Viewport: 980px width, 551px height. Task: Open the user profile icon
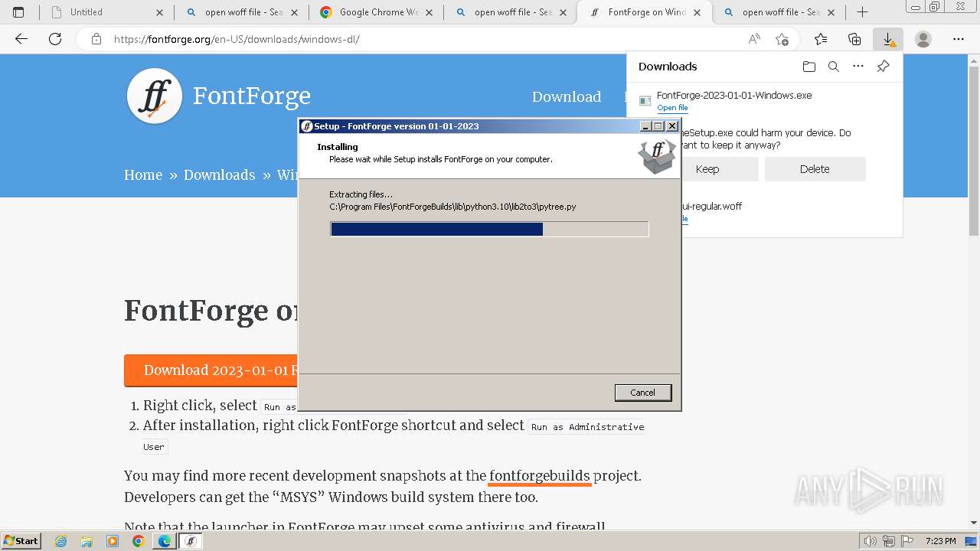[923, 39]
